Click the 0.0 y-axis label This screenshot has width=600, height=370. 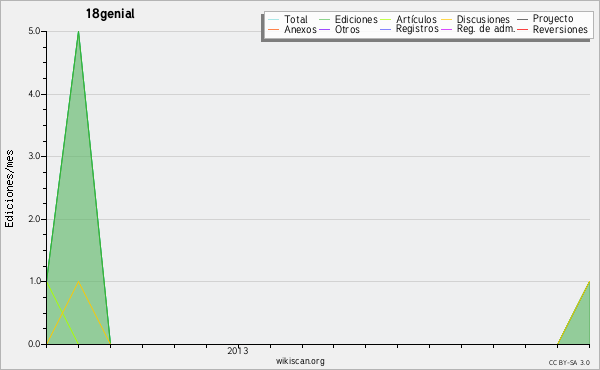[x=34, y=344]
